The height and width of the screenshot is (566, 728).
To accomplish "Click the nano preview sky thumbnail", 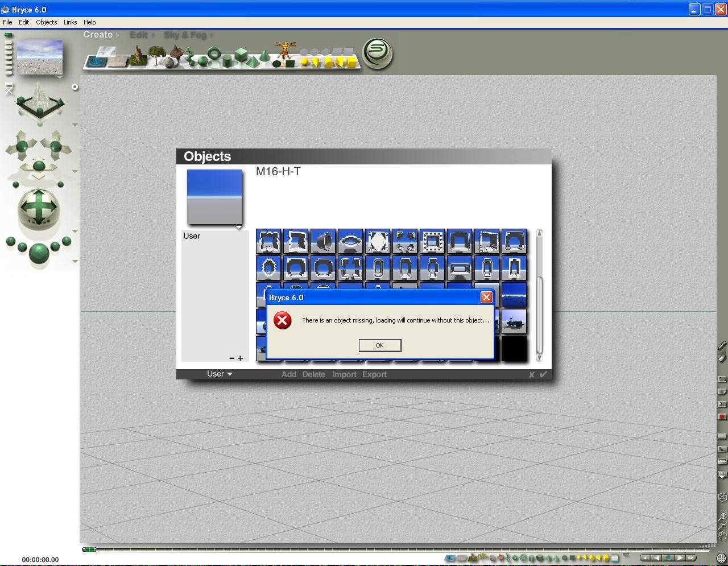I will click(40, 57).
